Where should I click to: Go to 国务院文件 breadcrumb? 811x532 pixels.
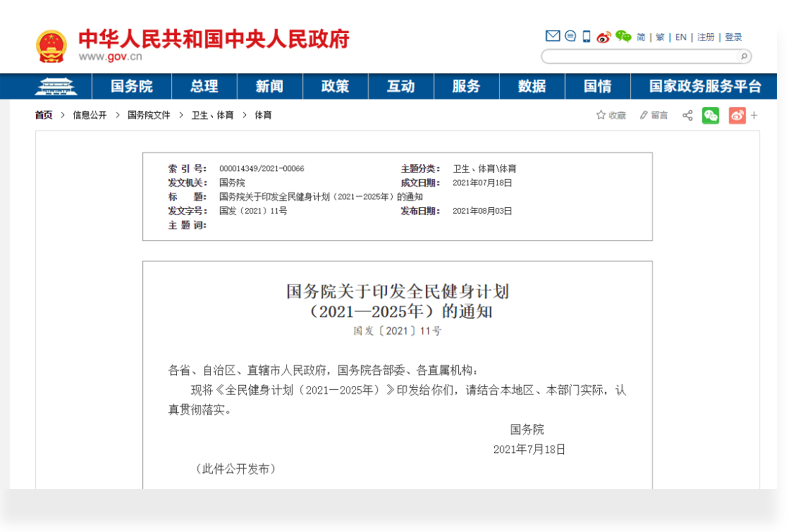click(x=149, y=115)
